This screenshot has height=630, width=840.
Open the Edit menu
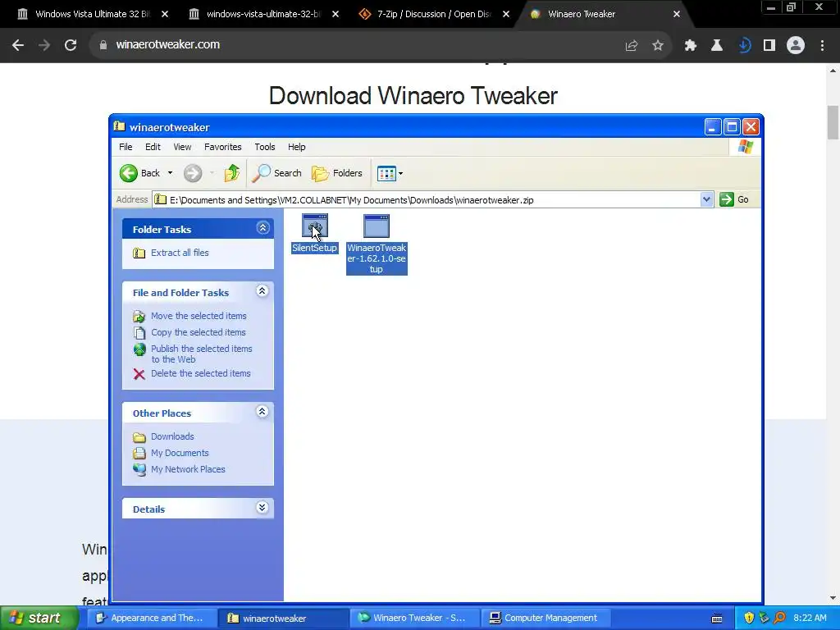coord(153,147)
